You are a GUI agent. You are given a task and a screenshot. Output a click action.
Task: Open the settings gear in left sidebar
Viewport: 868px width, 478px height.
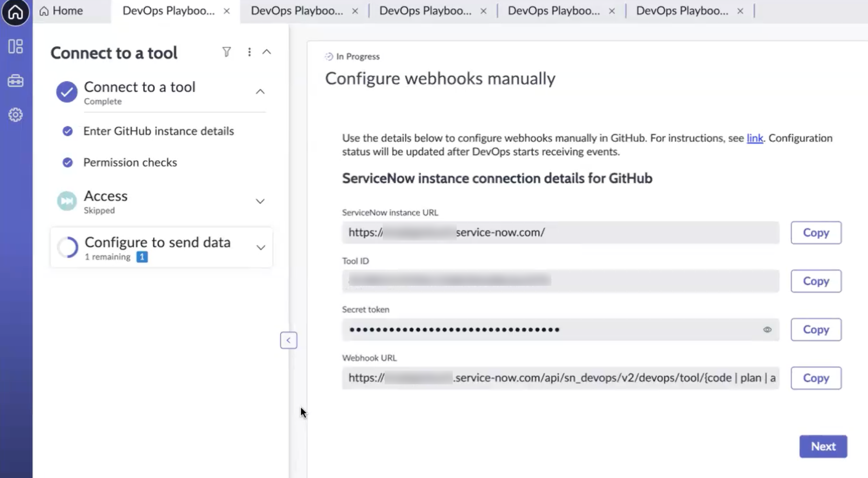[16, 114]
